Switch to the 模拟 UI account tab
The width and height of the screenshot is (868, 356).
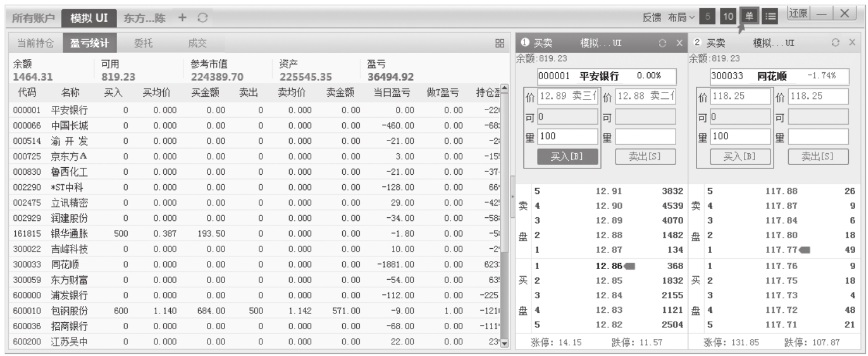(89, 18)
